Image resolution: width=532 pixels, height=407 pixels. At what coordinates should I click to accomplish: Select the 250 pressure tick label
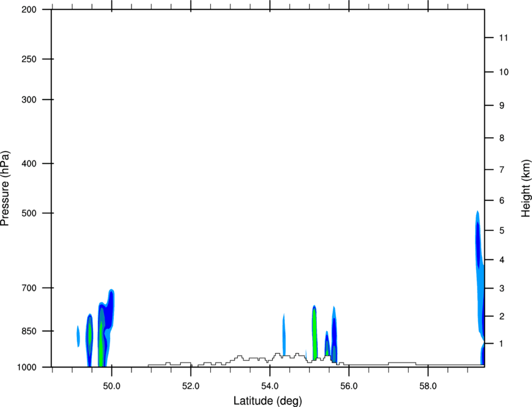pyautogui.click(x=29, y=59)
